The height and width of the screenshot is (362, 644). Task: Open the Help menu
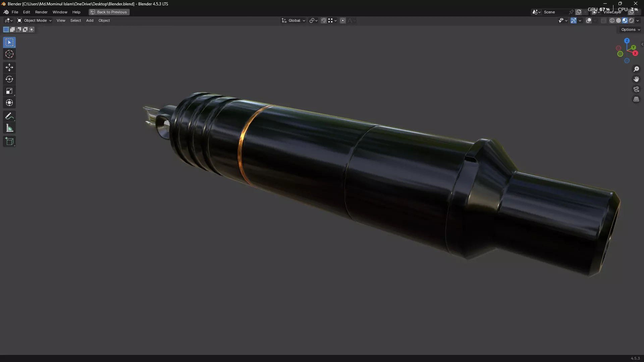click(x=76, y=12)
